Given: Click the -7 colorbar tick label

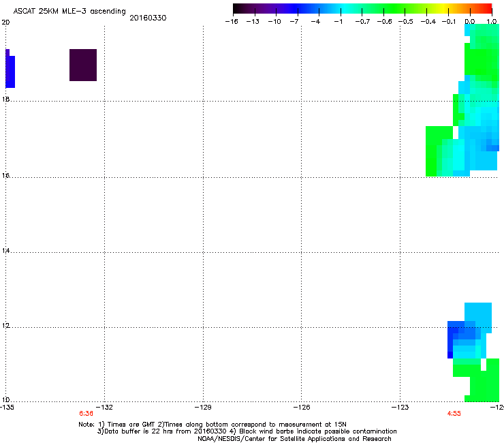Looking at the screenshot, I should 294,22.
